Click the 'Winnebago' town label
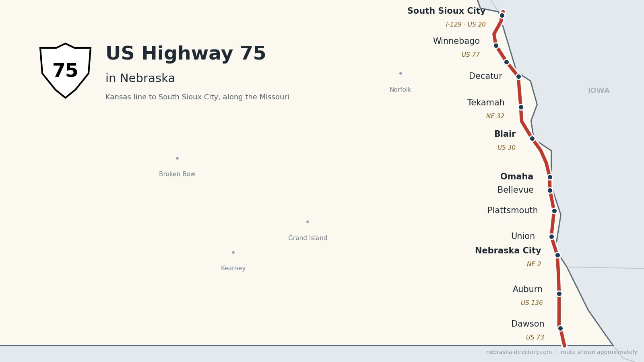Image resolution: width=644 pixels, height=362 pixels. (456, 41)
